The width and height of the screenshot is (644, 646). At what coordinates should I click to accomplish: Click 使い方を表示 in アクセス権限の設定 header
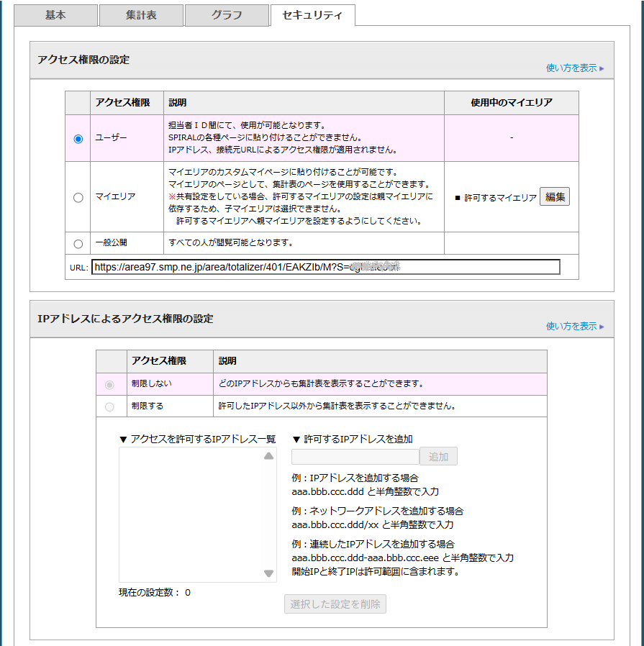[x=574, y=68]
